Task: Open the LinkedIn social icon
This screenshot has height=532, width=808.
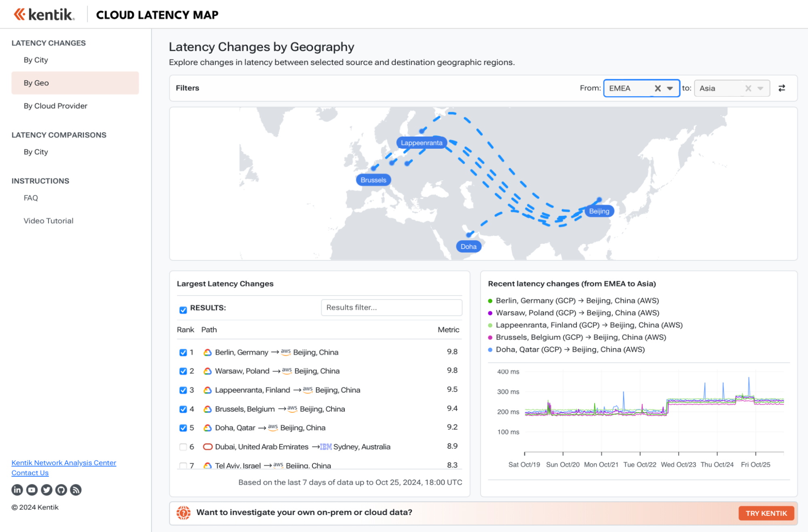Action: coord(17,490)
